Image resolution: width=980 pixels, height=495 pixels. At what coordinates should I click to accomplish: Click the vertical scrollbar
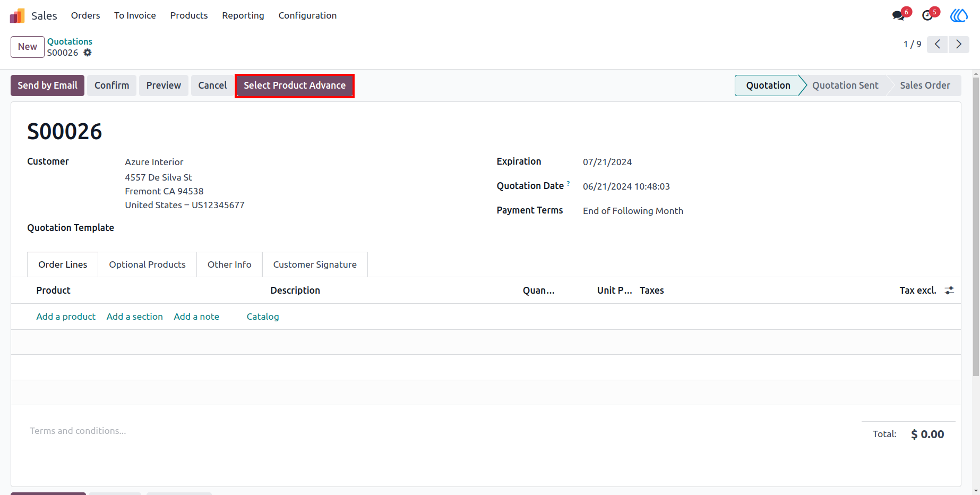[976, 226]
